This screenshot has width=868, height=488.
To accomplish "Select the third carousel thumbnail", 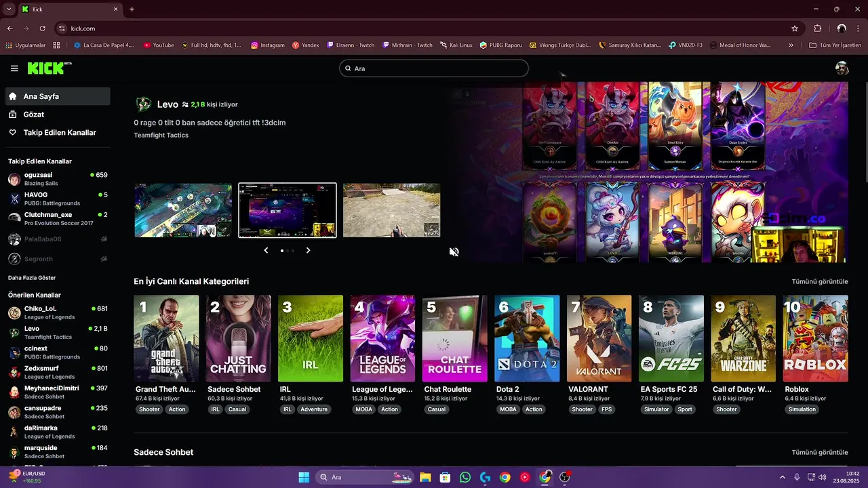I will [x=391, y=210].
